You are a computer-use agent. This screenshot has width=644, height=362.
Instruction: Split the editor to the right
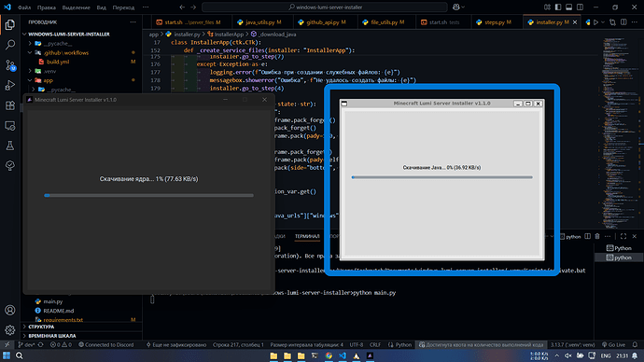coord(623,22)
